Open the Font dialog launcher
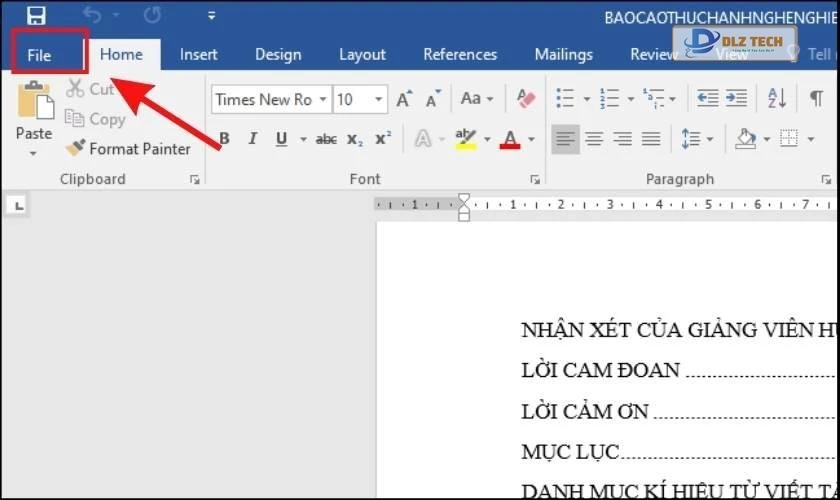840x500 pixels. pyautogui.click(x=535, y=180)
